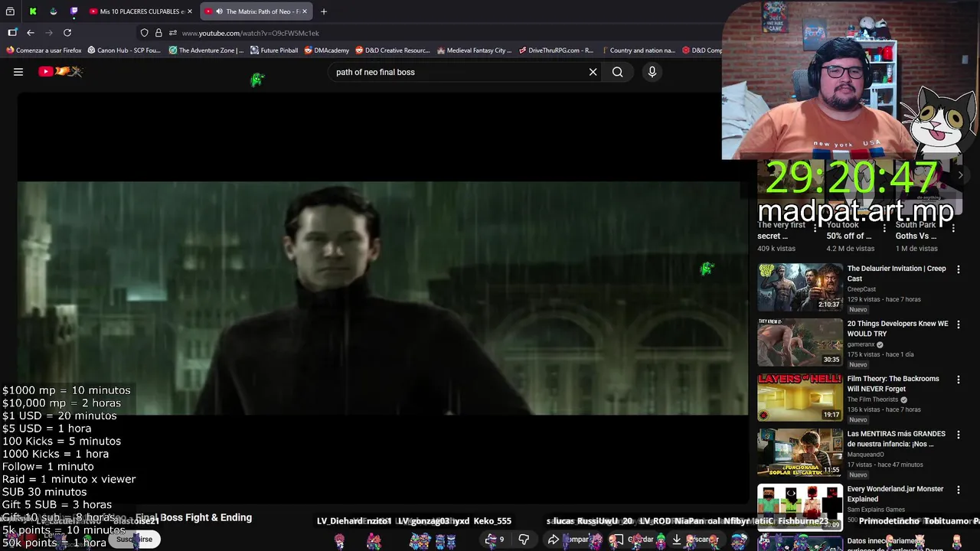Close The Matrix: Path of Neo tab

tap(305, 11)
